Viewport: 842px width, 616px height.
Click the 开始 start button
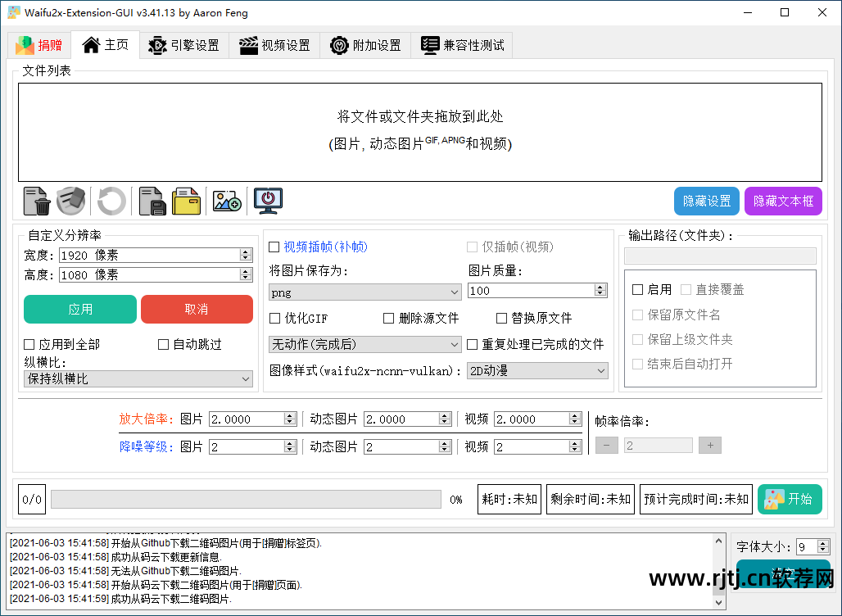790,499
